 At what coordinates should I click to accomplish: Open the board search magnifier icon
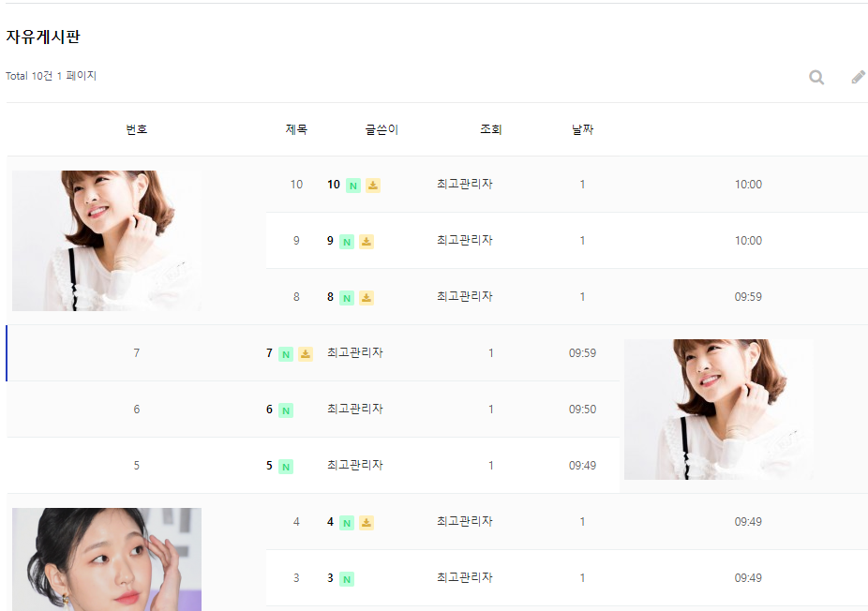click(816, 77)
